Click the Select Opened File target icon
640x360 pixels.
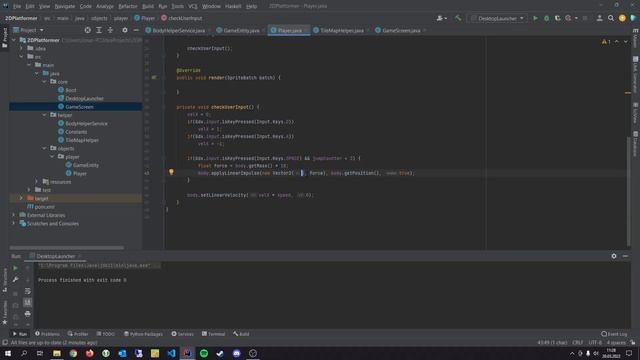click(x=87, y=30)
